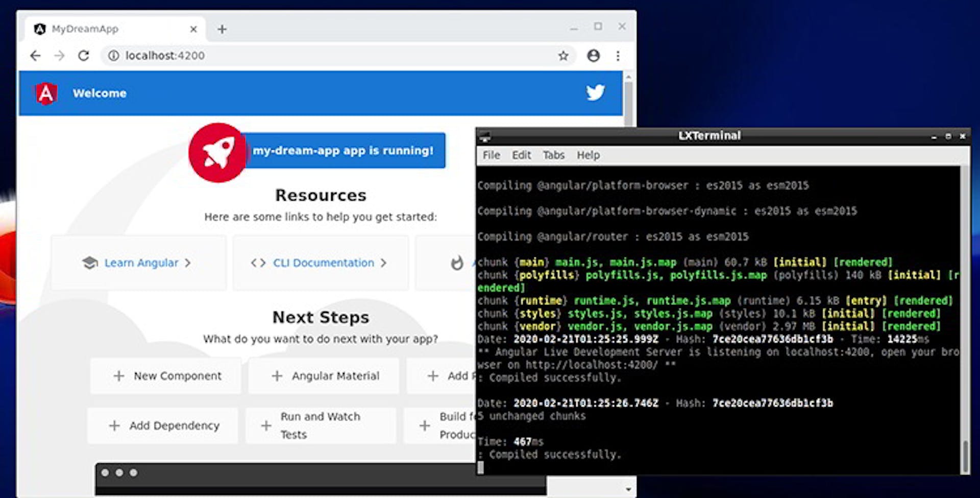Click the runtime.js chunk line in terminal

point(715,300)
